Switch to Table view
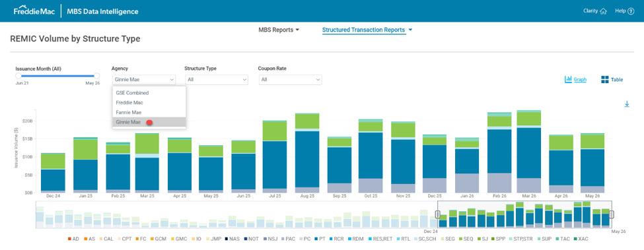Image resolution: width=644 pixels, height=250 pixels. (x=612, y=80)
